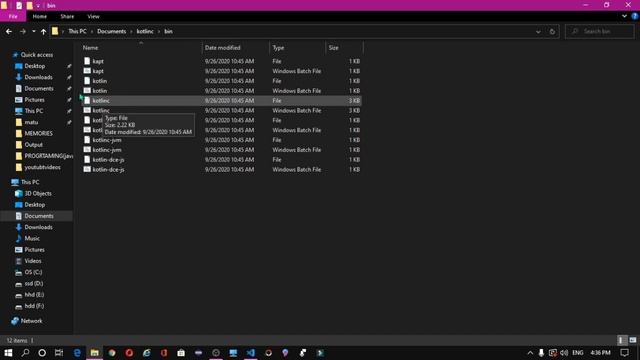Select the kotlinc-jvm Windows Batch File
640x360 pixels.
tap(222, 150)
